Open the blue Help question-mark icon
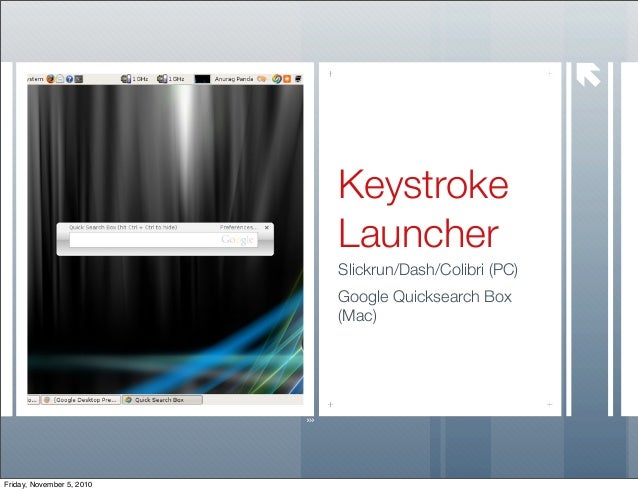The height and width of the screenshot is (491, 638). click(x=70, y=79)
